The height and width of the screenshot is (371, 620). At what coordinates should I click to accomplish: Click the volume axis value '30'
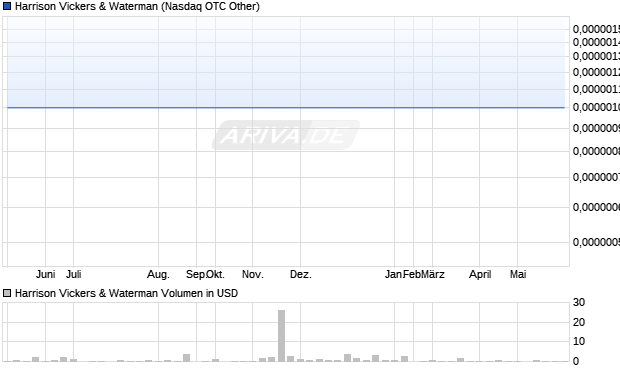click(x=579, y=302)
